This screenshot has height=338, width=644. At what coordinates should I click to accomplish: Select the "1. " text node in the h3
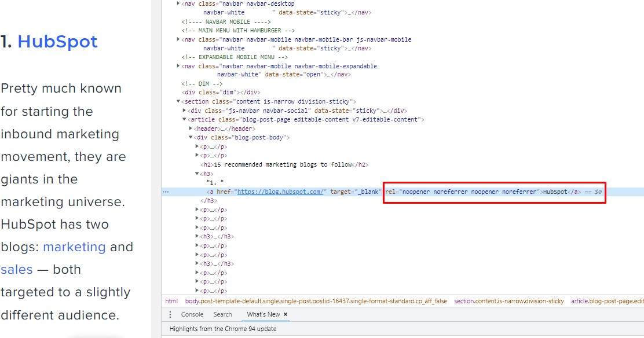215,182
